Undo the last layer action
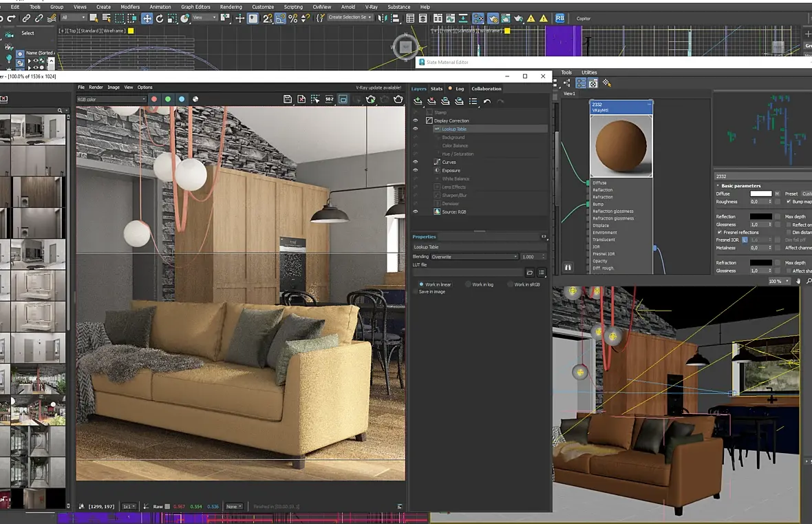 tap(487, 101)
